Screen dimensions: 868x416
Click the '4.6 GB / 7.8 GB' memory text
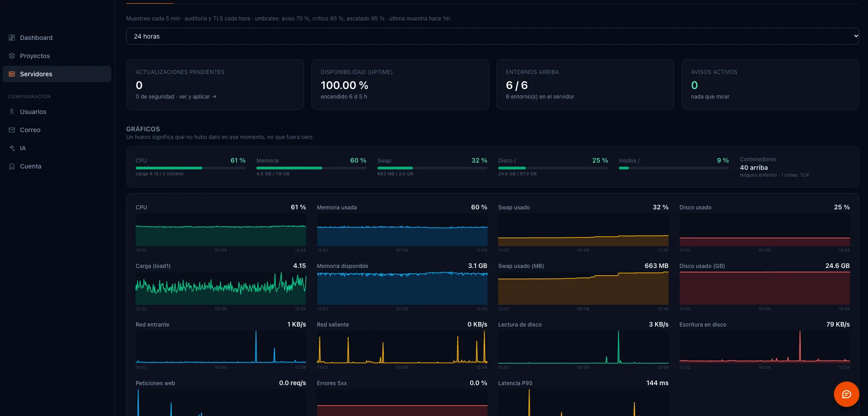(x=273, y=174)
